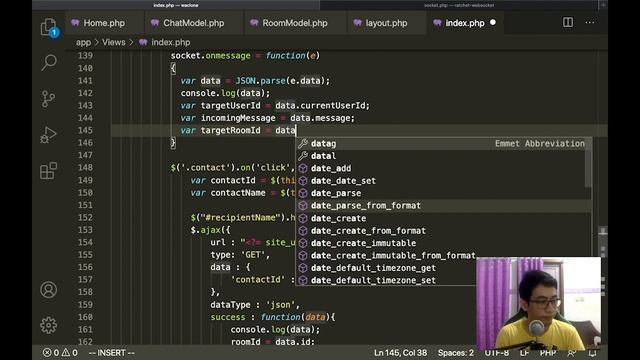Image resolution: width=640 pixels, height=360 pixels.
Task: Click the targetRoomId variable on line 145
Action: (230, 130)
